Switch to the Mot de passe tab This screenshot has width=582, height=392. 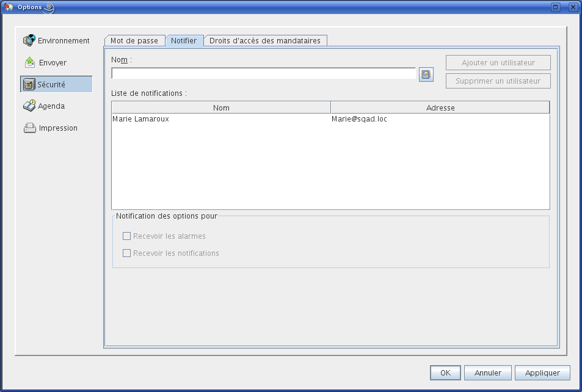click(134, 40)
